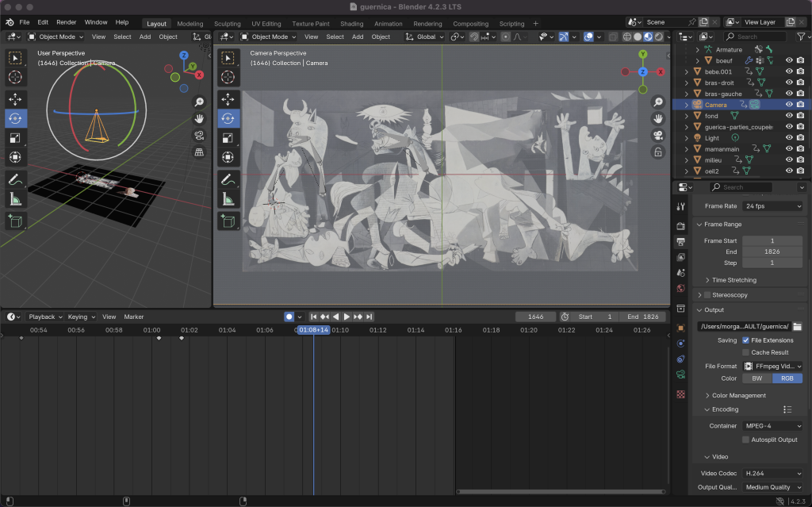This screenshot has width=812, height=507.
Task: Select the Select Box tool in left viewport
Action: pos(15,58)
